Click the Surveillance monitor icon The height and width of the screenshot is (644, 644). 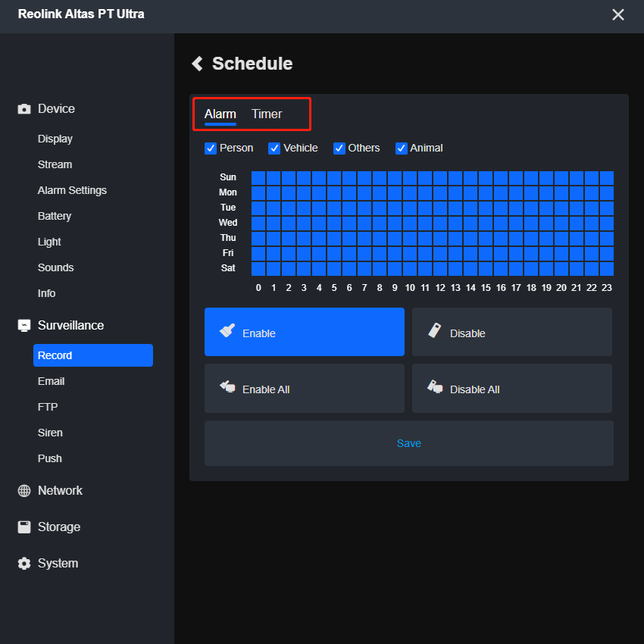24,325
